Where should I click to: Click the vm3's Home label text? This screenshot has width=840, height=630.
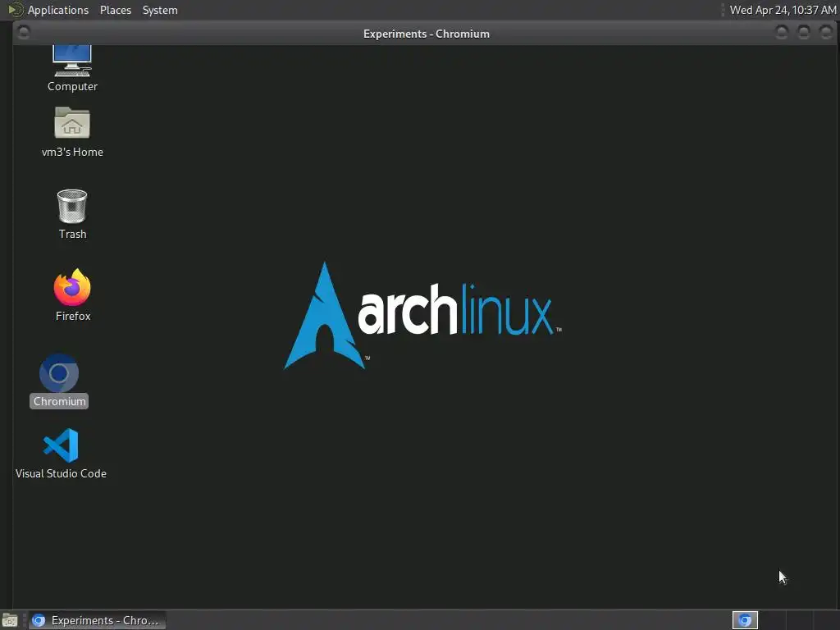click(x=72, y=152)
